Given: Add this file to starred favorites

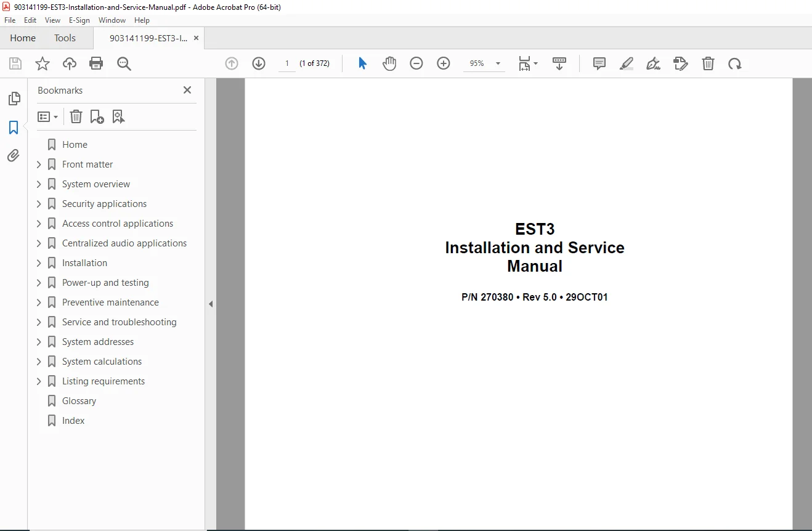Looking at the screenshot, I should pos(43,63).
